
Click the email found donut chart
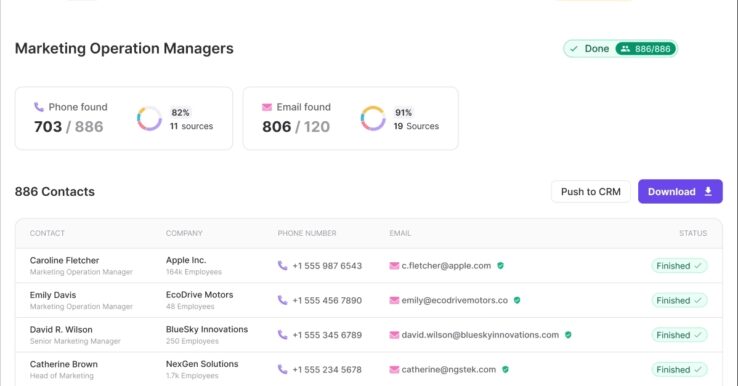click(373, 118)
